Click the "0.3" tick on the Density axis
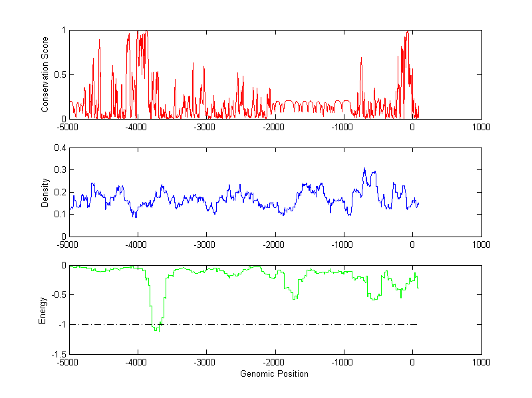The width and height of the screenshot is (532, 398). (x=58, y=170)
